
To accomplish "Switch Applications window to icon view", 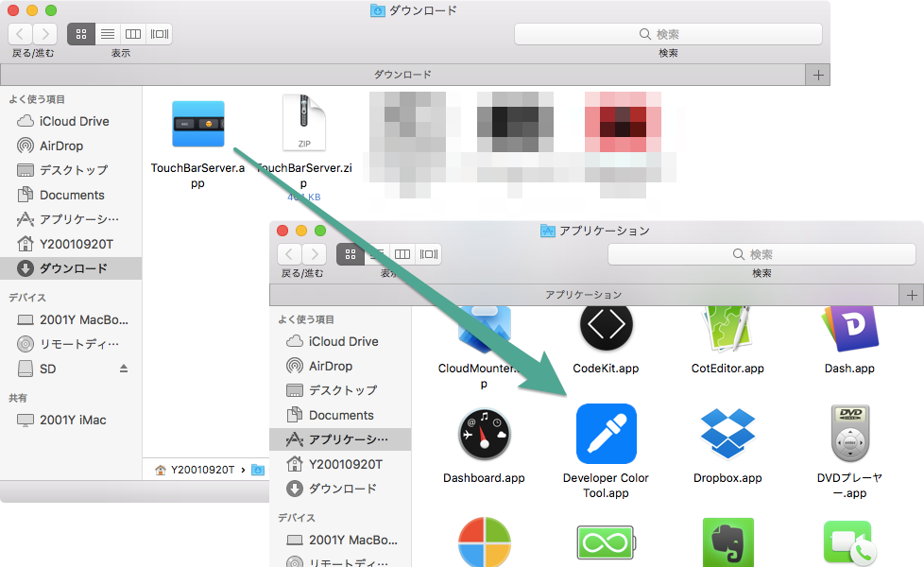I will pyautogui.click(x=351, y=254).
